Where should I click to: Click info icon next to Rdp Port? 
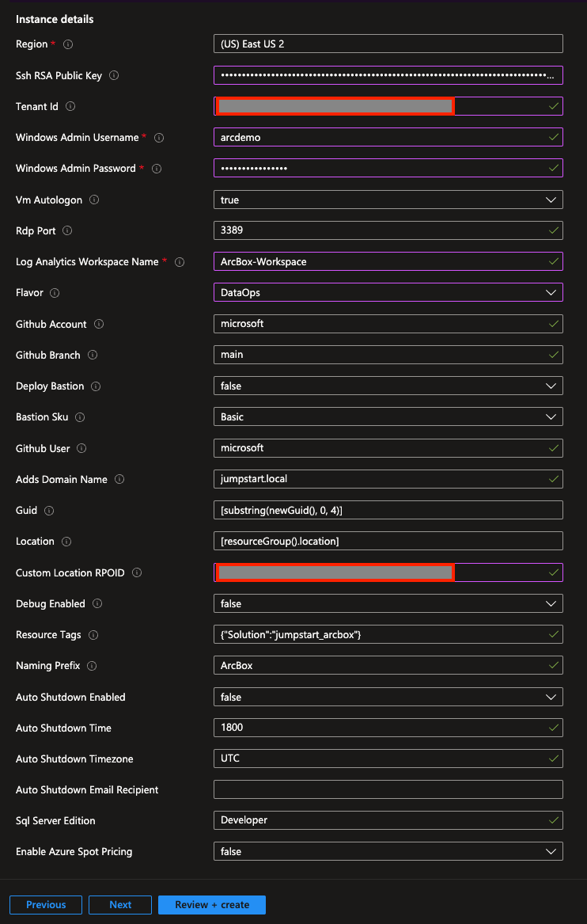click(68, 230)
